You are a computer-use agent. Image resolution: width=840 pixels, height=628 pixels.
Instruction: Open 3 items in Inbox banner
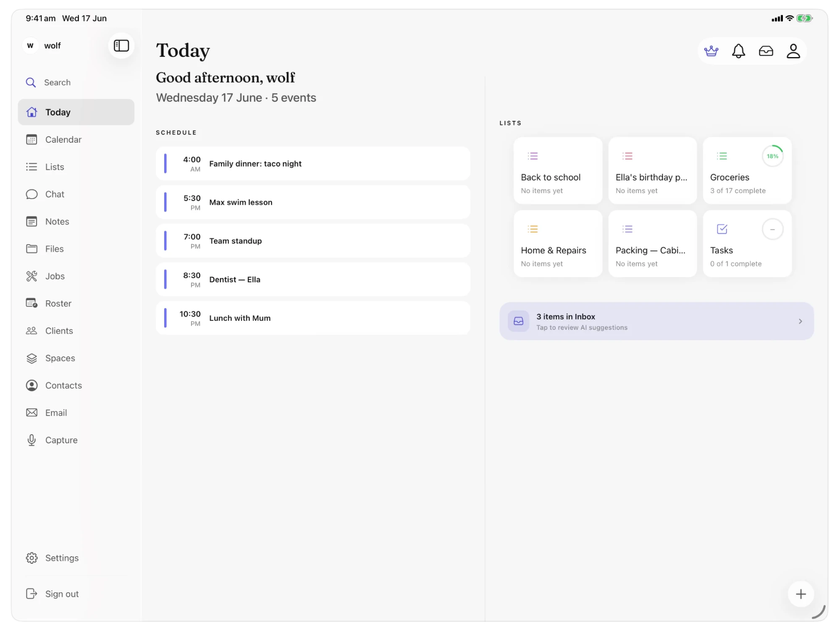pos(656,321)
